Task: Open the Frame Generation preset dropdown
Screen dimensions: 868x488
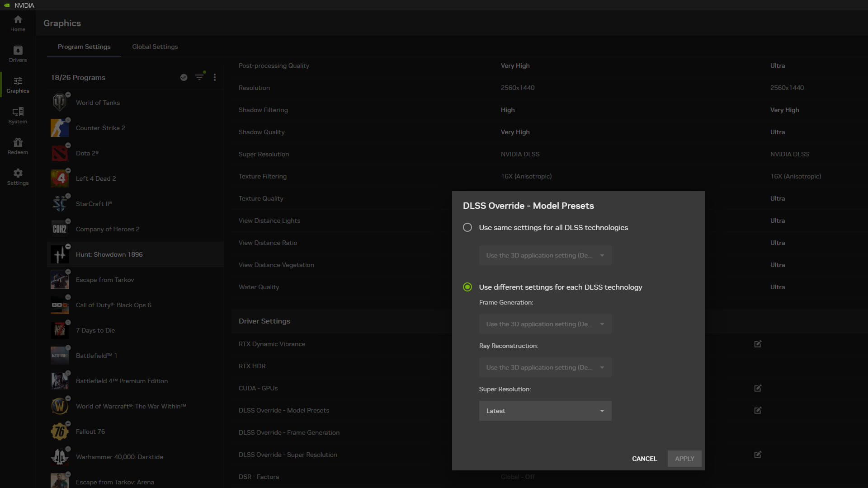Action: [x=545, y=324]
